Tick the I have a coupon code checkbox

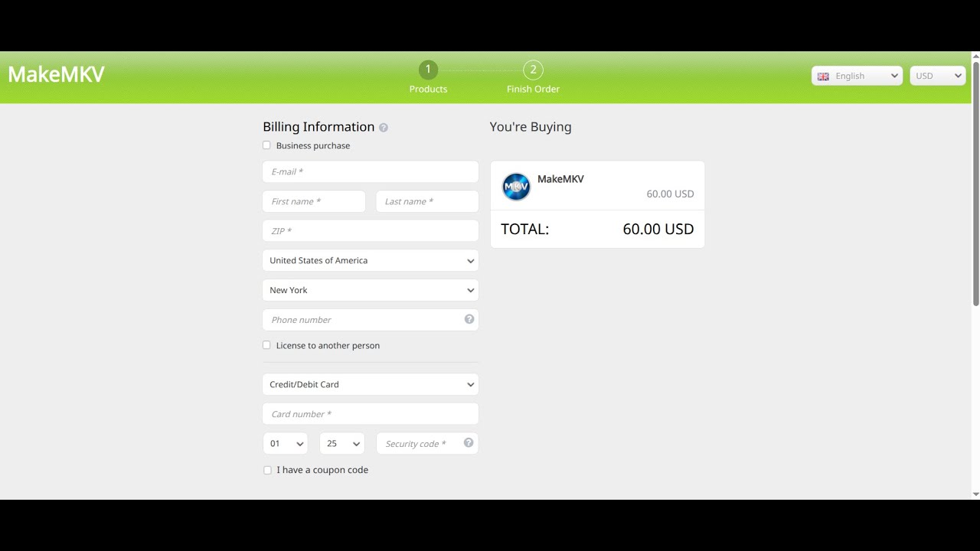click(267, 470)
